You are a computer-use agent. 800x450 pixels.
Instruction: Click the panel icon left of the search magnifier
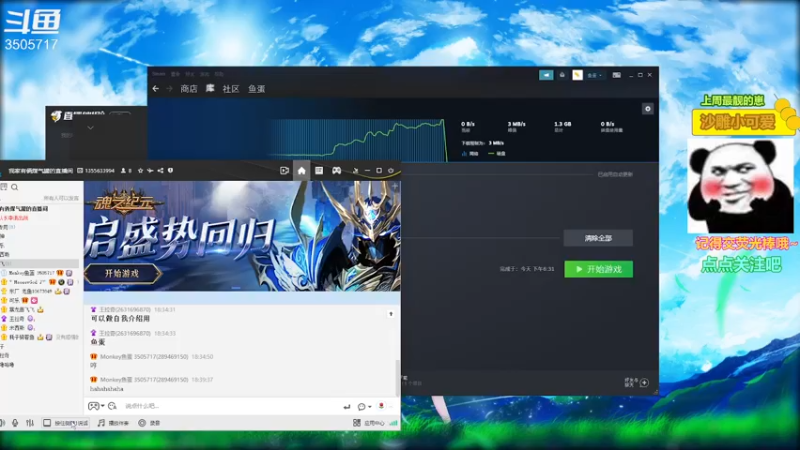click(4, 187)
